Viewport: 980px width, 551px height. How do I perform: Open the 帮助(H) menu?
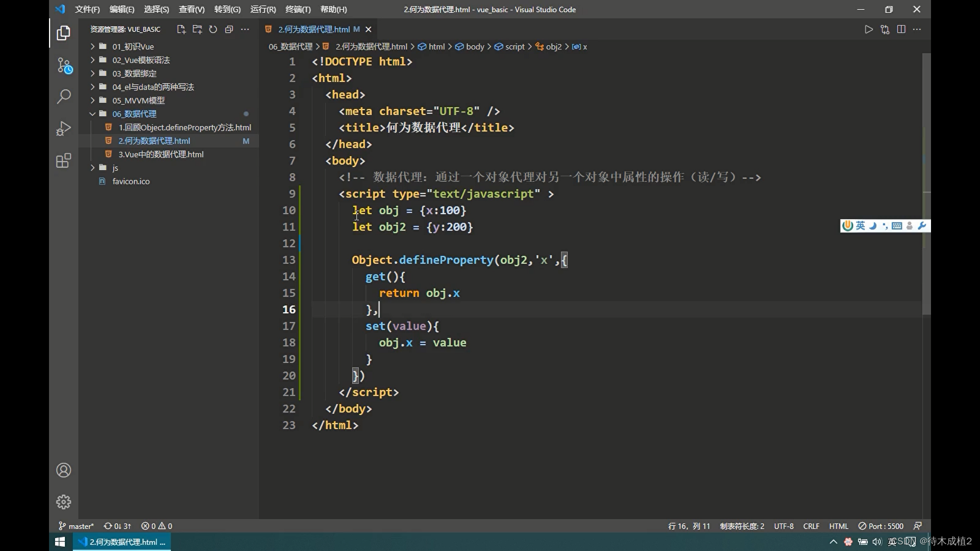pos(334,9)
